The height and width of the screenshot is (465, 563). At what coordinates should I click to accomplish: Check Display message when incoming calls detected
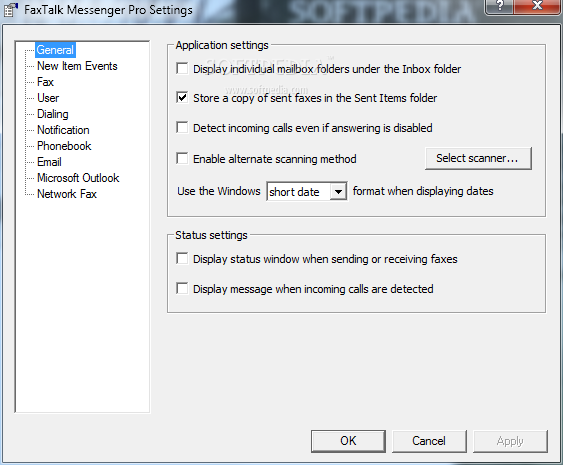tap(182, 288)
